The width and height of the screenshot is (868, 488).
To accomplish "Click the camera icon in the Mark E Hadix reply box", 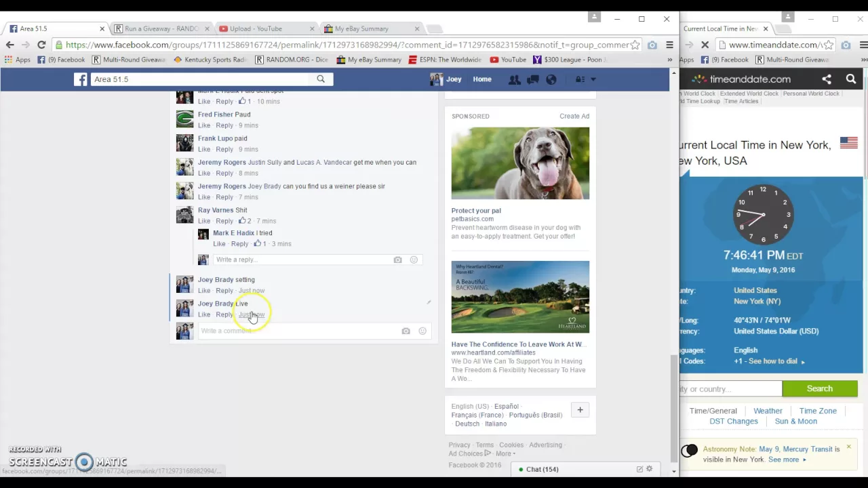I will pos(397,260).
